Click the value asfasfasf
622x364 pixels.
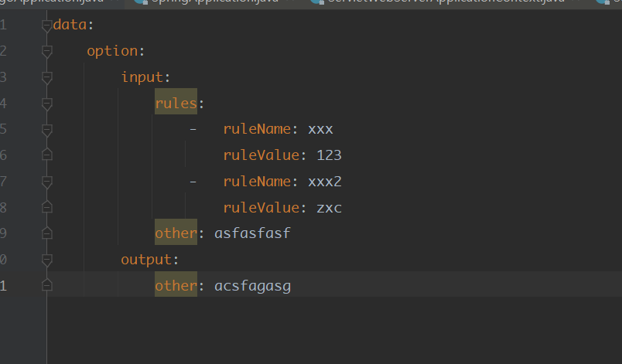click(x=252, y=233)
